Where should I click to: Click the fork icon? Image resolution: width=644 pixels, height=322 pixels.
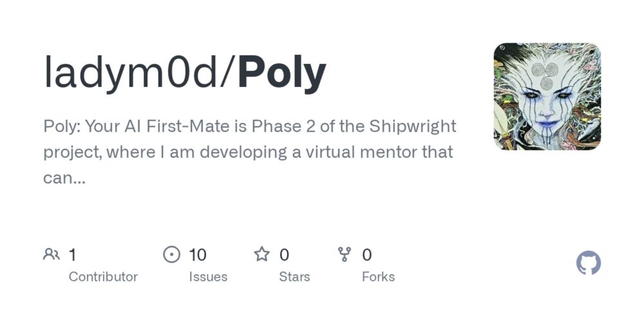(344, 254)
